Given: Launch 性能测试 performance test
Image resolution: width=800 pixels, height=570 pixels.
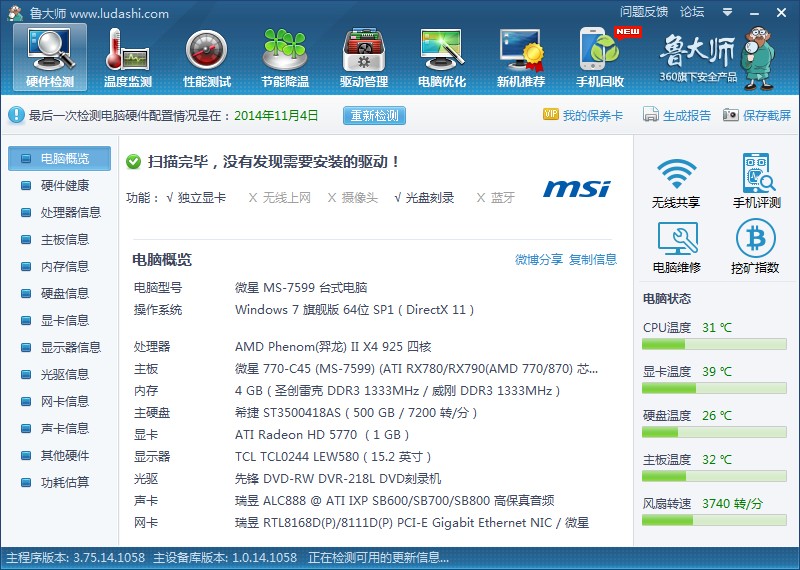Looking at the screenshot, I should [x=207, y=58].
